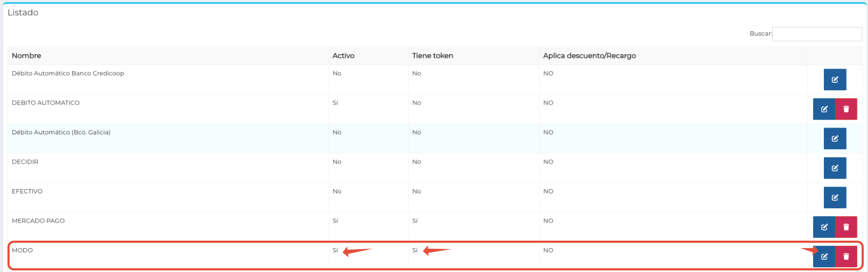Select the Débito Automático (Bco. Galicia) name
Viewport: 868px width, 272px height.
click(x=61, y=132)
